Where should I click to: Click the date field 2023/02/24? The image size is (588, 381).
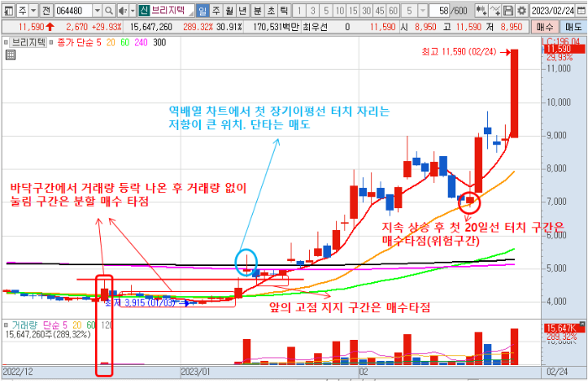(x=553, y=10)
